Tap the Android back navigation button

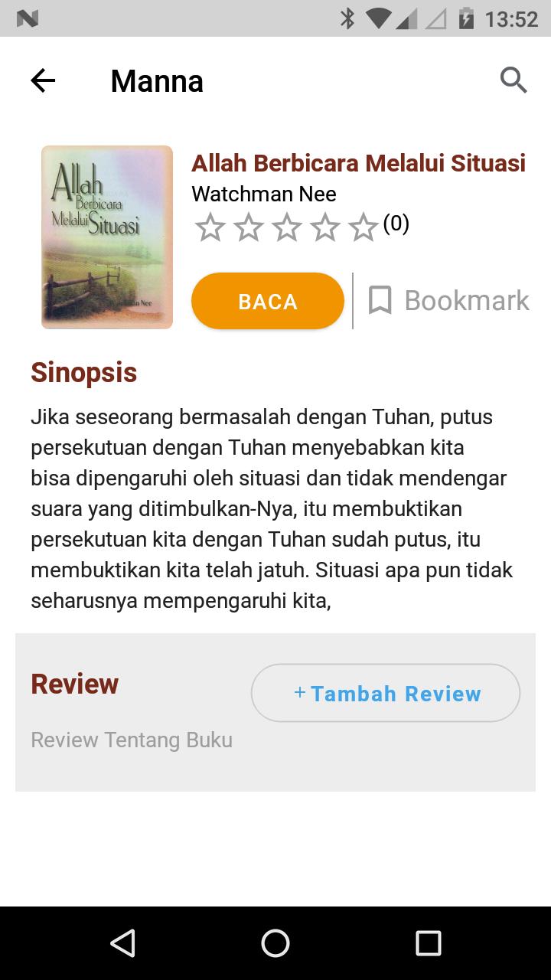click(122, 943)
